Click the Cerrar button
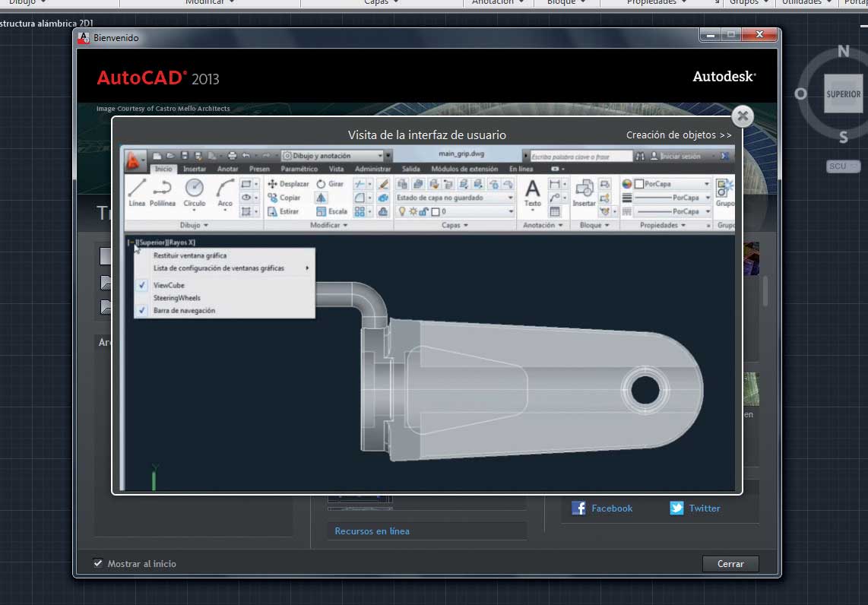 coord(730,563)
